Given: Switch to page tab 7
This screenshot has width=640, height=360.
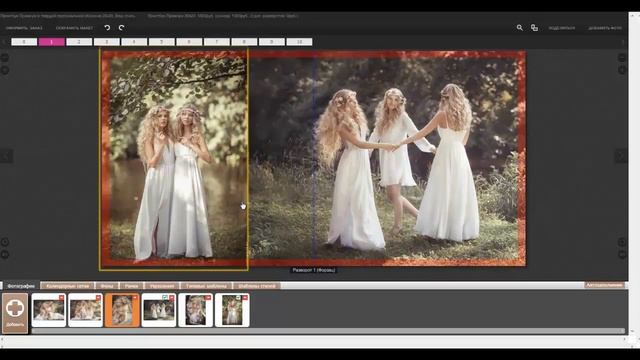Looking at the screenshot, I should click(x=217, y=42).
